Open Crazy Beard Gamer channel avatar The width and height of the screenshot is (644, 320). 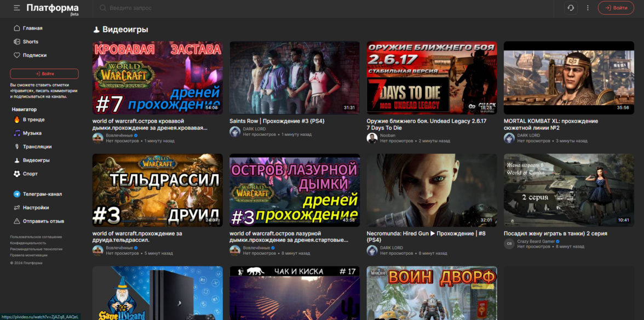[x=509, y=244]
